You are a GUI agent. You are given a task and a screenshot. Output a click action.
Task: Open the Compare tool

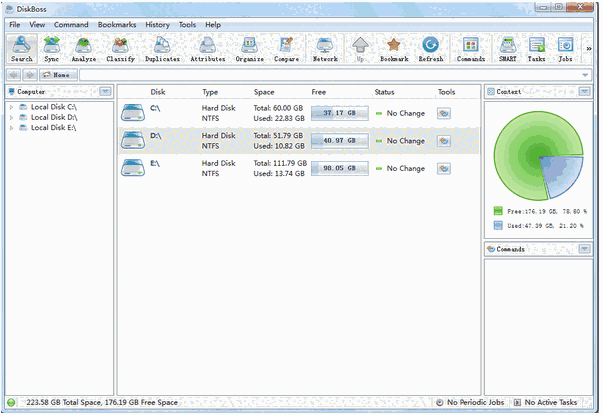(x=287, y=48)
